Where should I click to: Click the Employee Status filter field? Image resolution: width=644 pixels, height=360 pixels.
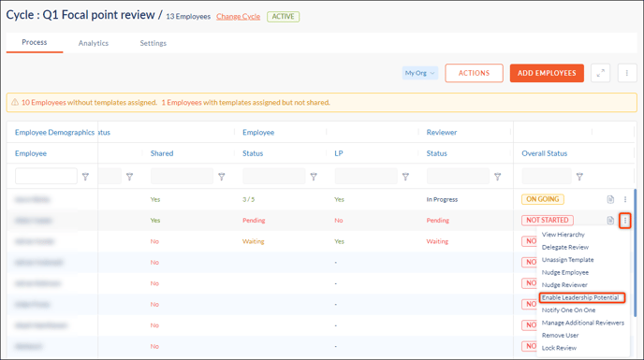click(x=273, y=176)
